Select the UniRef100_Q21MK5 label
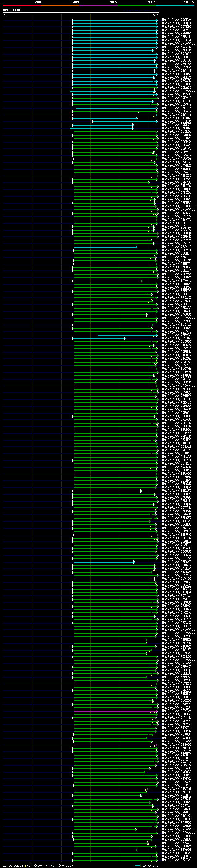The width and height of the screenshot is (197, 868). point(176,139)
